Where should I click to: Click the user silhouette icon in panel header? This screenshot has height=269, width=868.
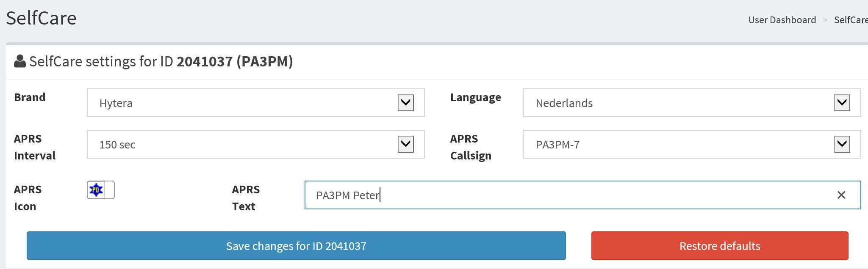tap(20, 61)
